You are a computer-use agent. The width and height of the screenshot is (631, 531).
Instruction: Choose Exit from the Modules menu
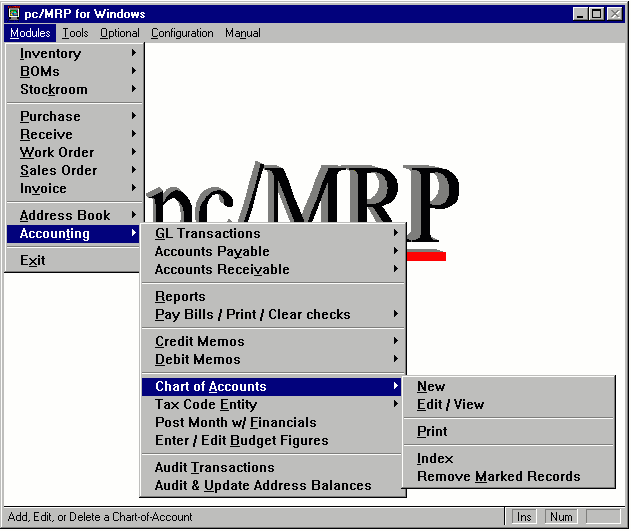pos(74,260)
